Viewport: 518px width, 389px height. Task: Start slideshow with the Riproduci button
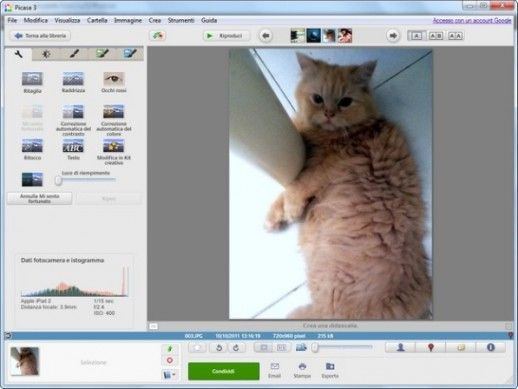click(226, 36)
